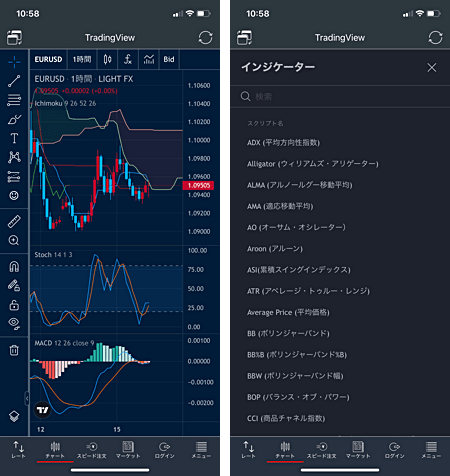
Task: Add the AMA (適応移動平均) indicator
Action: point(280,206)
